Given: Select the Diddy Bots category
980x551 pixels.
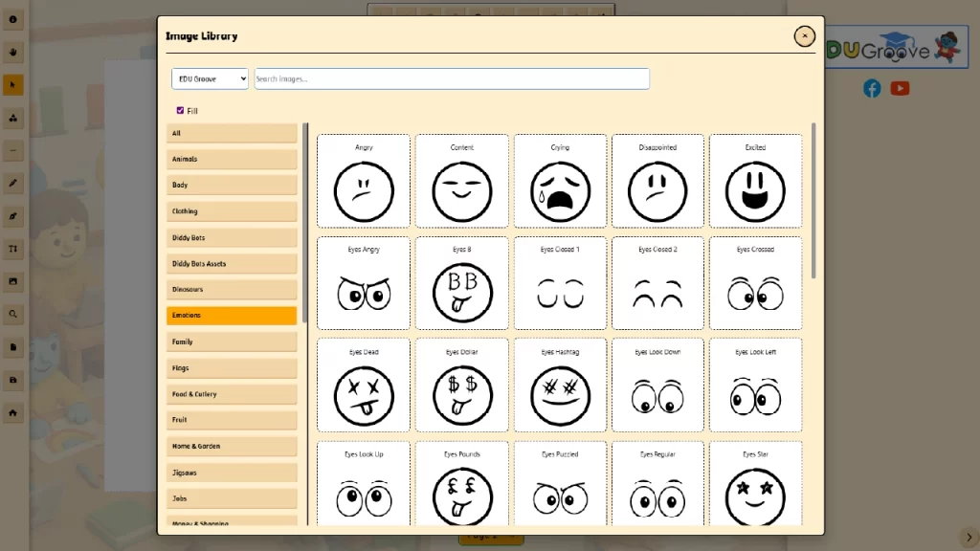Looking at the screenshot, I should (232, 237).
